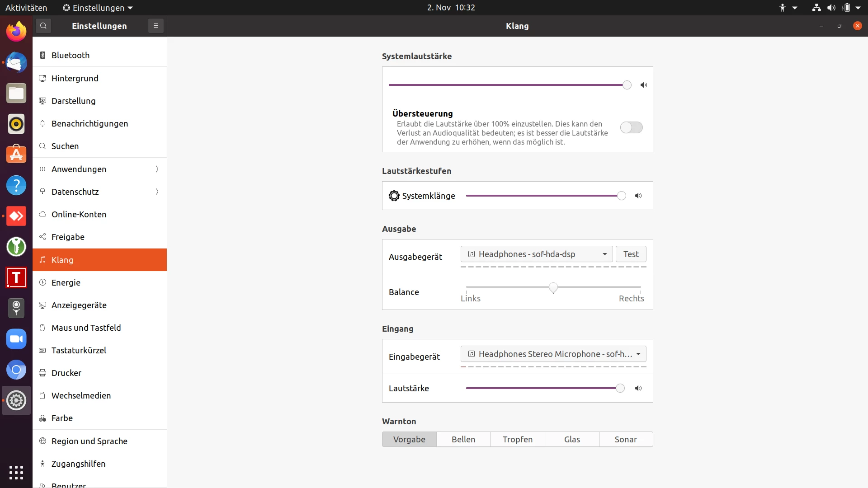
Task: Click the Test button for output
Action: [x=631, y=254]
